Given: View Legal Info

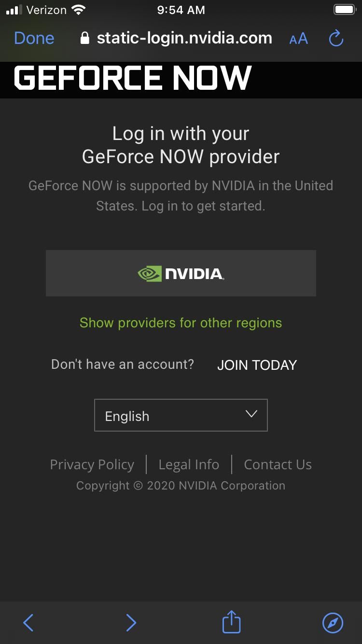Looking at the screenshot, I should (189, 464).
